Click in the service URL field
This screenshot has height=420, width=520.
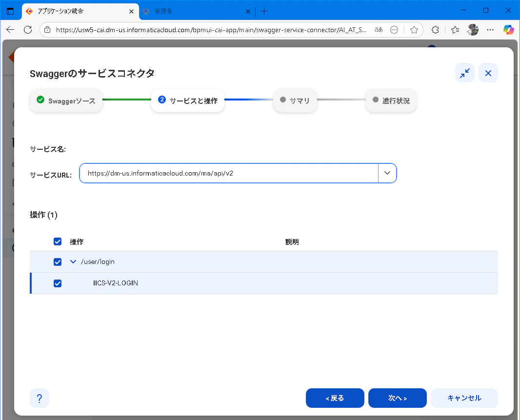229,173
